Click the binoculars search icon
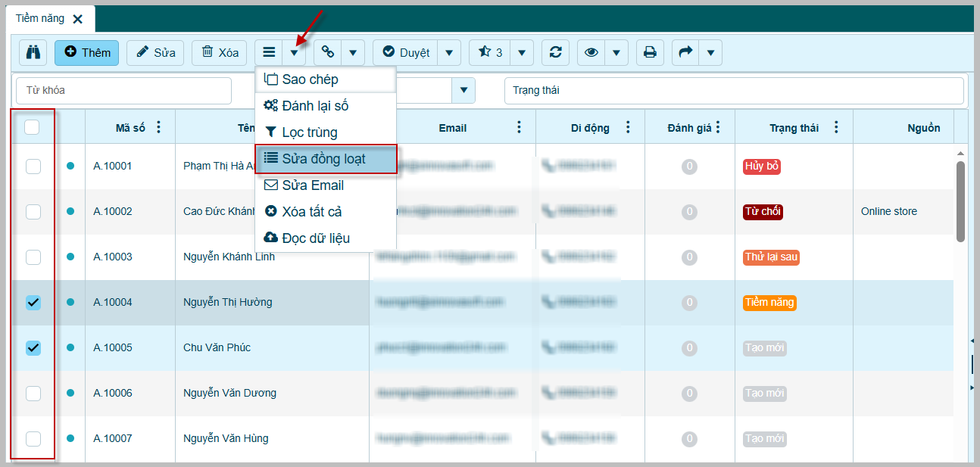 [x=33, y=52]
